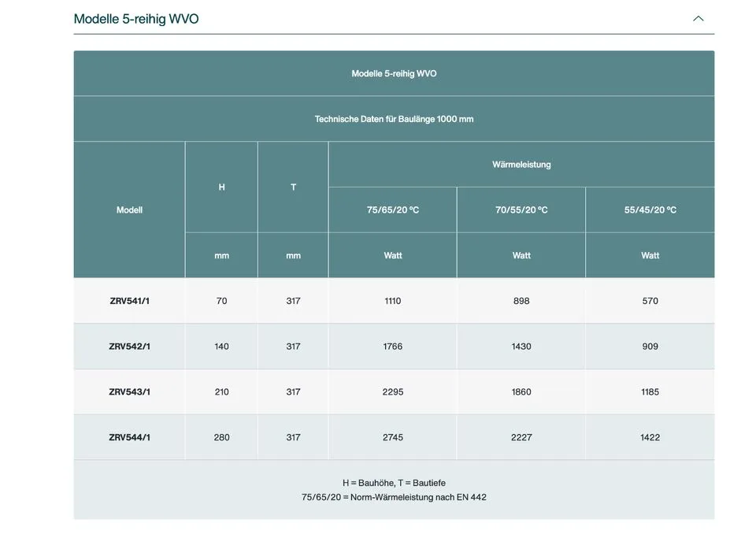Viewport: 756px width, 557px height.
Task: Click height value 280 for ZRV544/1
Action: 221,437
